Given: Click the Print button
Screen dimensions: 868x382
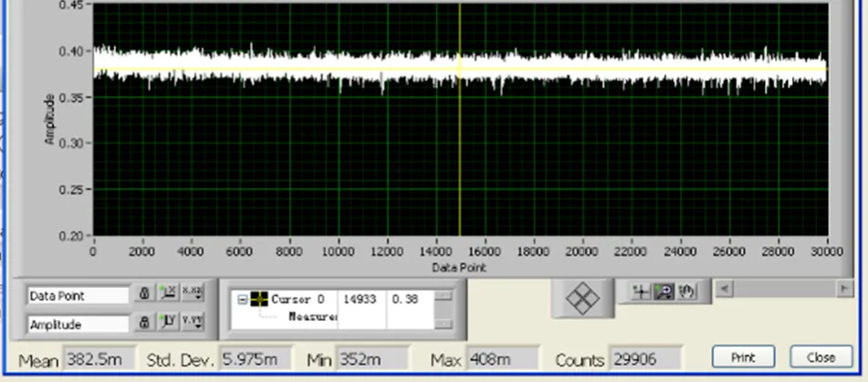Looking at the screenshot, I should 743,356.
